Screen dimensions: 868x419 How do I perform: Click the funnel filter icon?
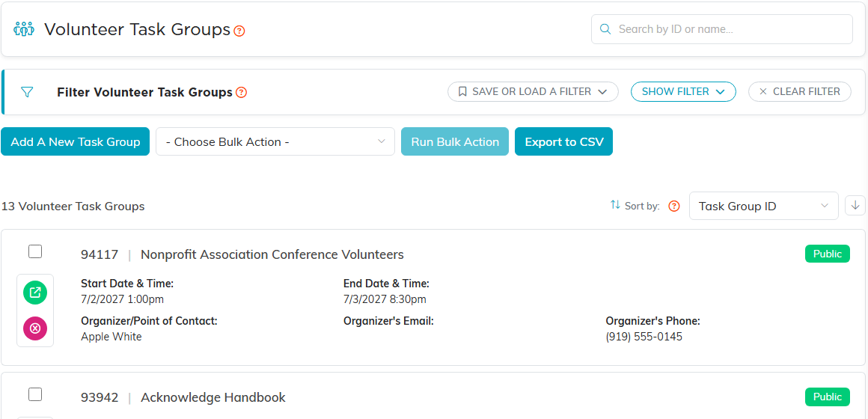pos(27,92)
